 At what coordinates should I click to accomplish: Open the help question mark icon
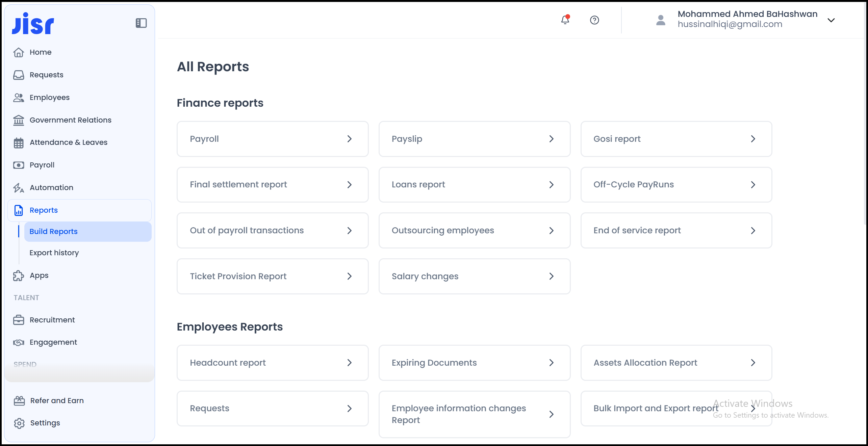[x=594, y=20]
